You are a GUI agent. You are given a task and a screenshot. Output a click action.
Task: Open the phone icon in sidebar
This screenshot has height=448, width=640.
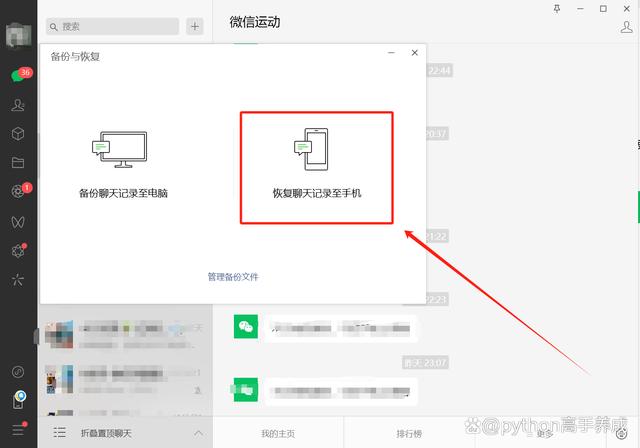coord(18,400)
